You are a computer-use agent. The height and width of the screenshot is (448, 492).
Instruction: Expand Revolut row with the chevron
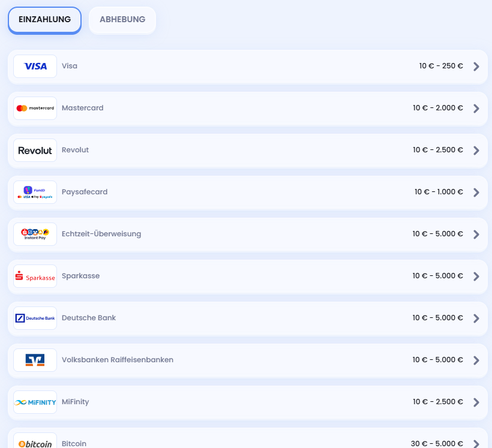pos(476,151)
